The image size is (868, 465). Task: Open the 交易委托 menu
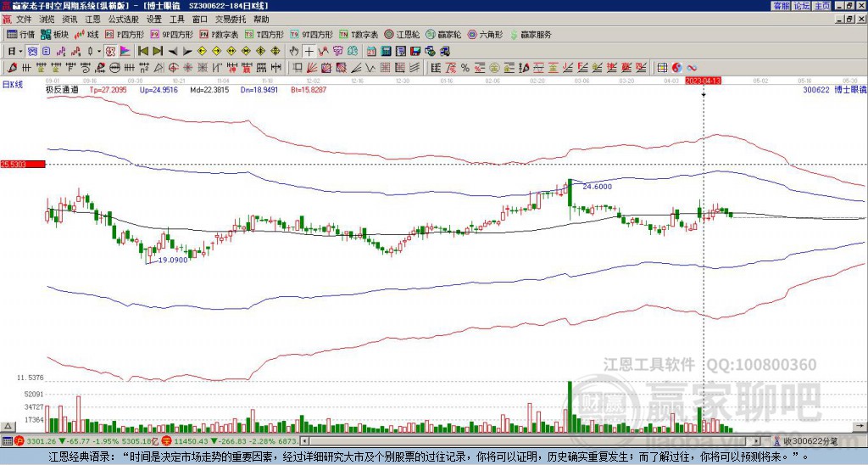click(x=231, y=20)
